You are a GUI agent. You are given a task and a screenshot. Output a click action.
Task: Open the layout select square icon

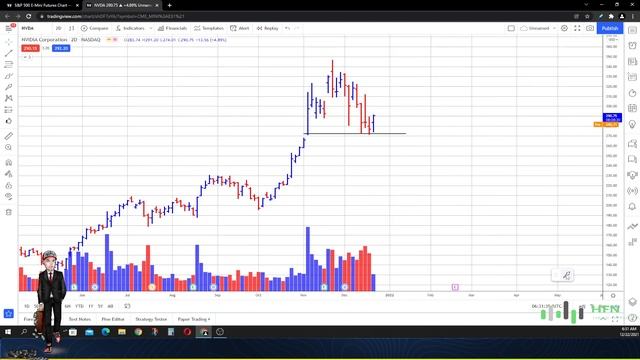[x=511, y=28]
